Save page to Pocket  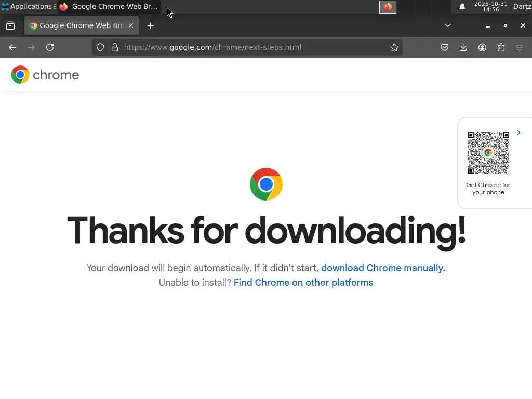tap(445, 47)
